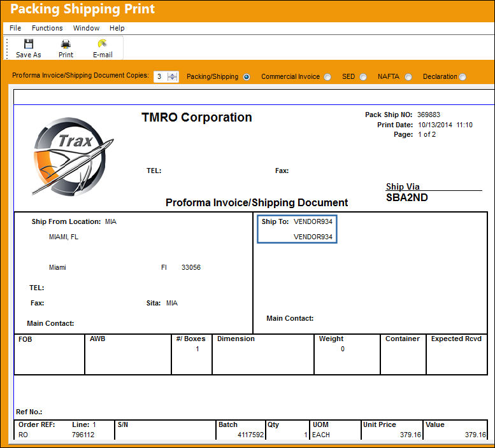Select the Packing/Shipping radio button
Viewport: 495px width, 448px height.
tap(247, 77)
